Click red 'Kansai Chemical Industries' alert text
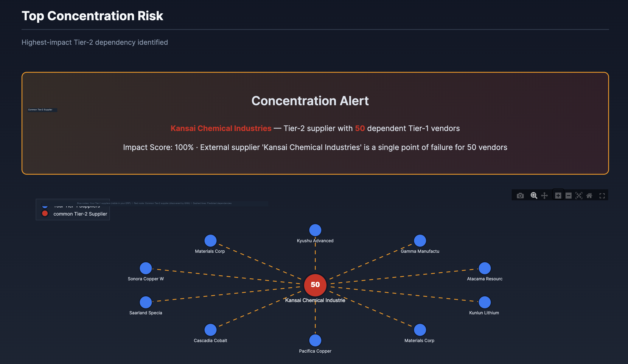This screenshot has height=364, width=628. click(221, 128)
